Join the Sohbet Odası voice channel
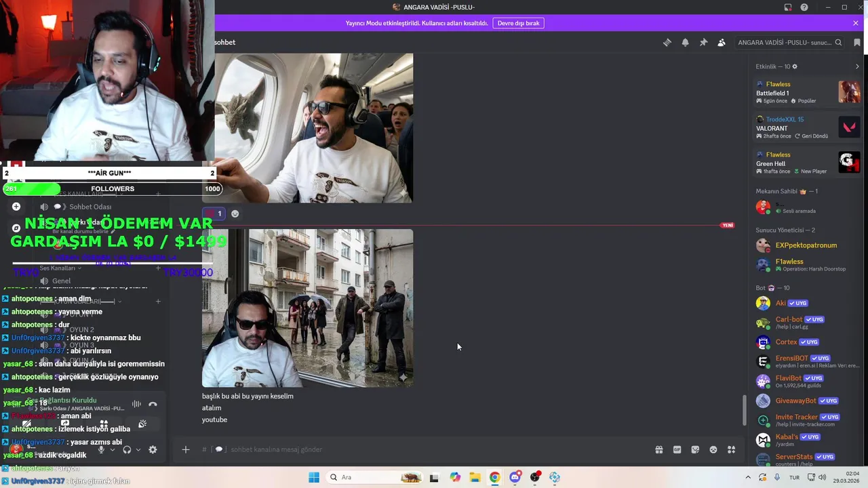Image resolution: width=868 pixels, height=488 pixels. [x=90, y=207]
